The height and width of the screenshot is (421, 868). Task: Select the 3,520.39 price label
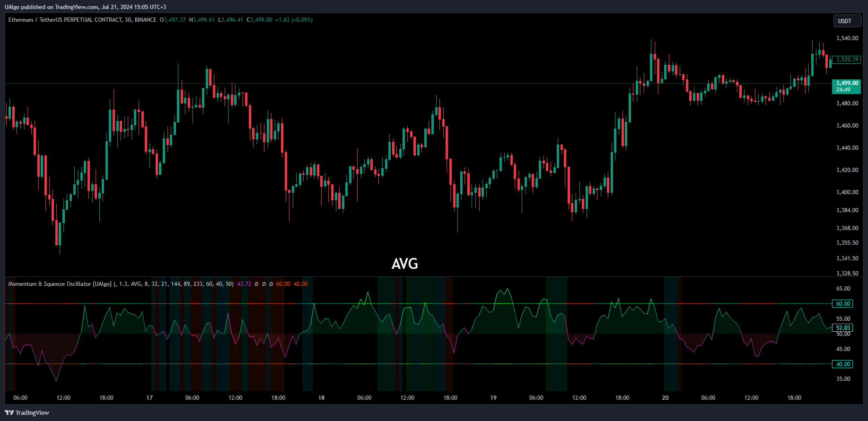(847, 60)
